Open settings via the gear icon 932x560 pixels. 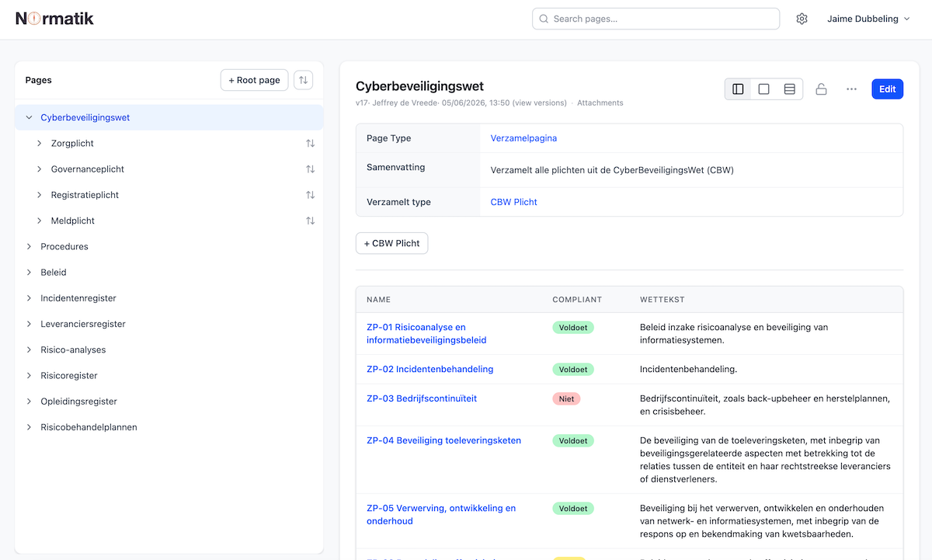click(802, 19)
